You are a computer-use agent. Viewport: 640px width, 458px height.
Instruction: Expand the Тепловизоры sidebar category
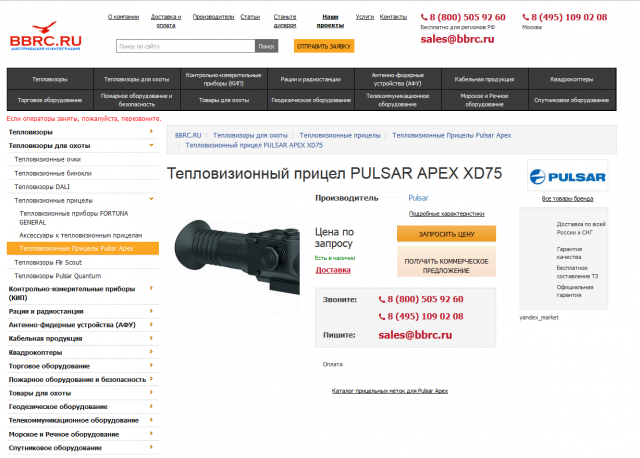click(151, 131)
